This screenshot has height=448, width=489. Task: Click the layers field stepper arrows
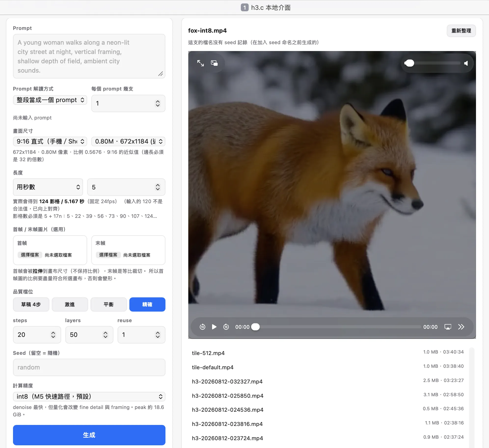click(105, 335)
